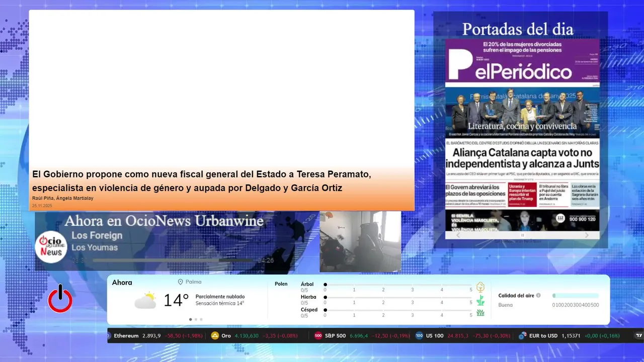
Task: Click the 'Polen' section label
Action: coord(281,284)
